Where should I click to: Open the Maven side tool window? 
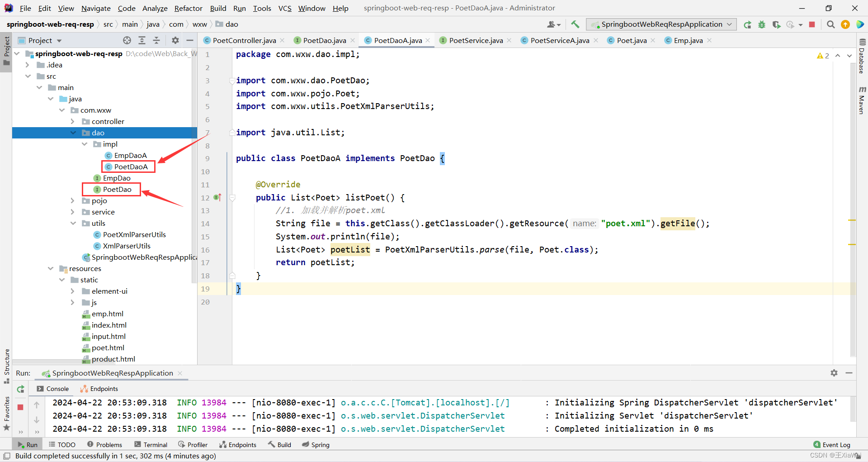[862, 100]
